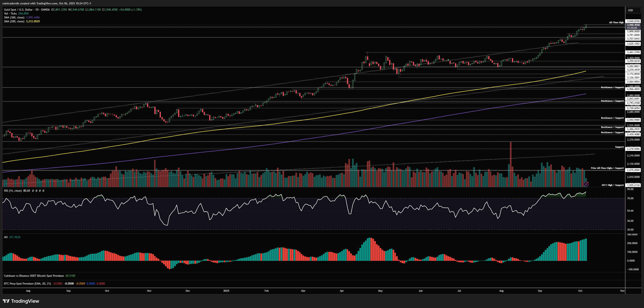
Task: Click the purple lightning bolt event icon
Action: pos(586,184)
